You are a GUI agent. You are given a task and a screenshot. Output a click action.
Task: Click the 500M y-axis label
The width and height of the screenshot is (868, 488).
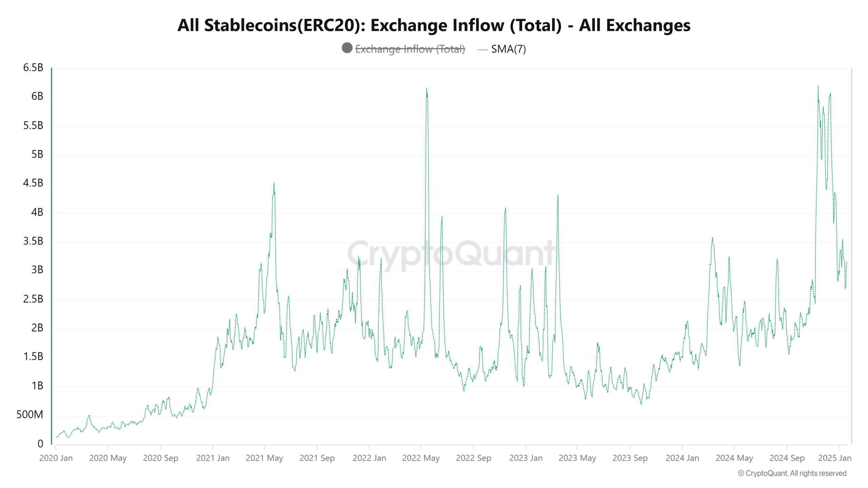coord(30,414)
